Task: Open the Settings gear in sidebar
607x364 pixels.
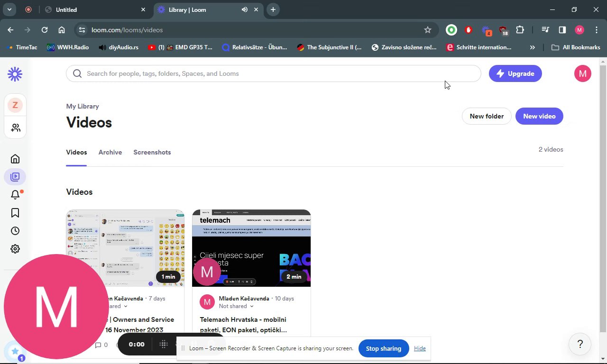Action: 15,249
